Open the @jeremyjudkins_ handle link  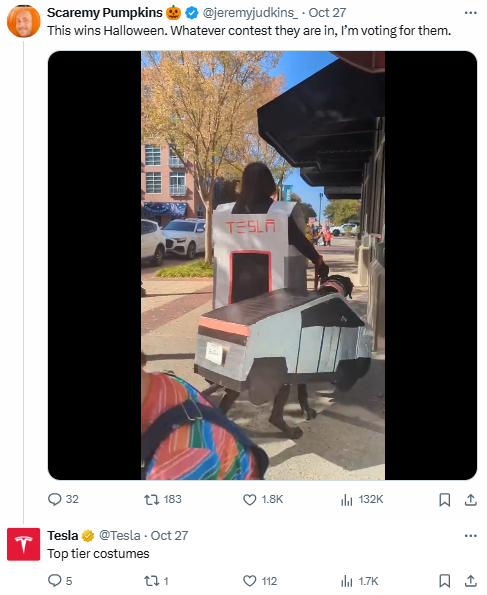click(x=250, y=13)
